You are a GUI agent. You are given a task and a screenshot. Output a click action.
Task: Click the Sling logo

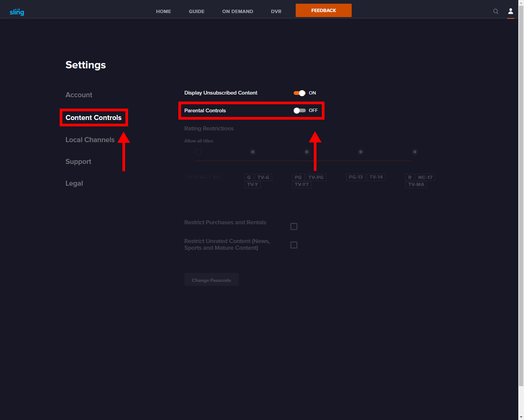tap(17, 11)
